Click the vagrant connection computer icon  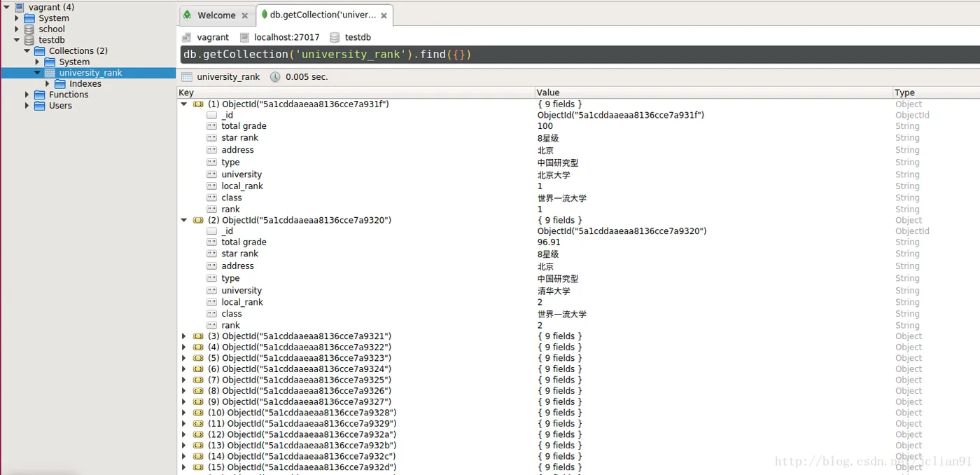(19, 7)
